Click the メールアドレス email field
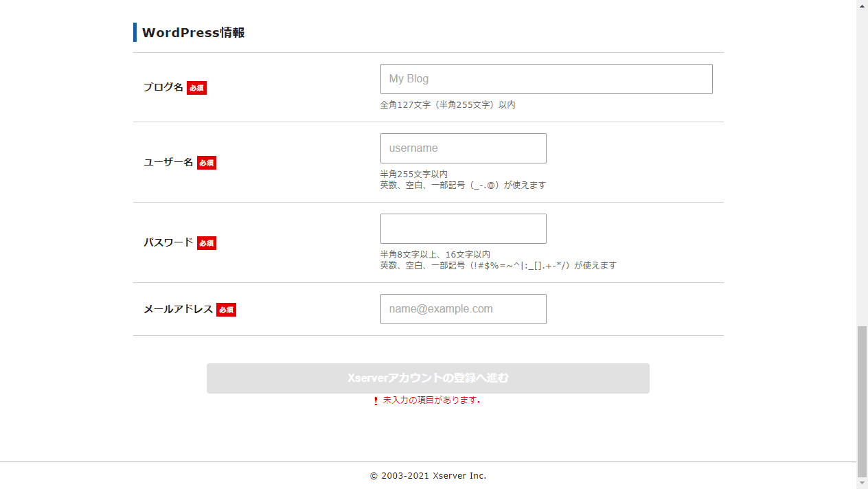This screenshot has width=868, height=489. (x=464, y=309)
